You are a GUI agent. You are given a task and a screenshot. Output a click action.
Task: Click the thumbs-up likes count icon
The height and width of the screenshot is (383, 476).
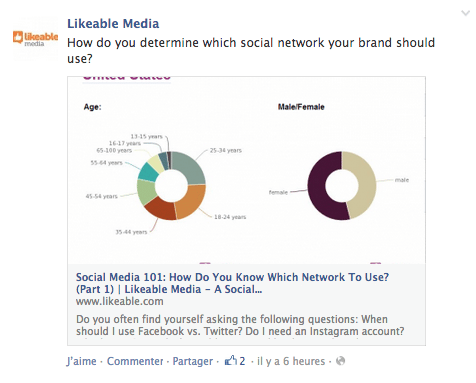click(x=231, y=361)
